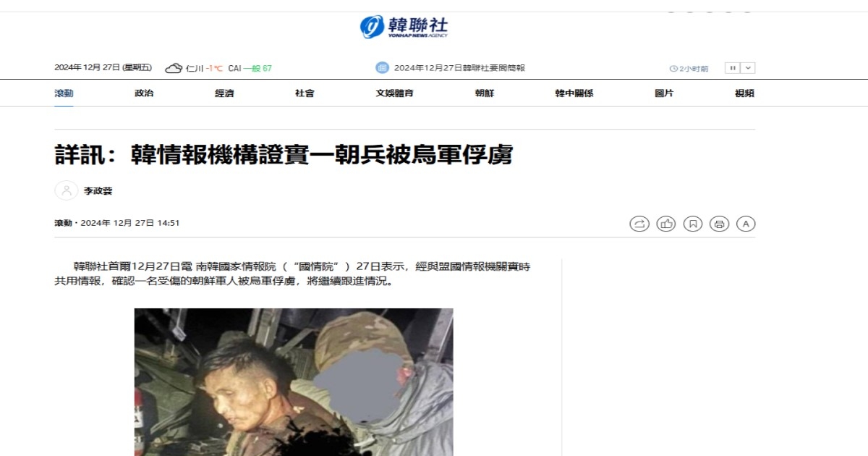Image resolution: width=868 pixels, height=456 pixels.
Task: Like the article with thumbs-up icon
Action: [666, 224]
